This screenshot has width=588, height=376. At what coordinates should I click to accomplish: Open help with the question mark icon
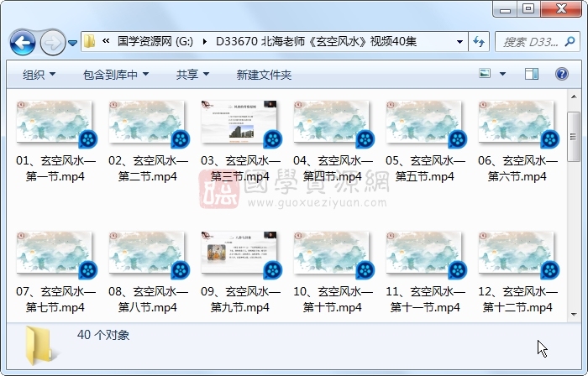click(561, 74)
